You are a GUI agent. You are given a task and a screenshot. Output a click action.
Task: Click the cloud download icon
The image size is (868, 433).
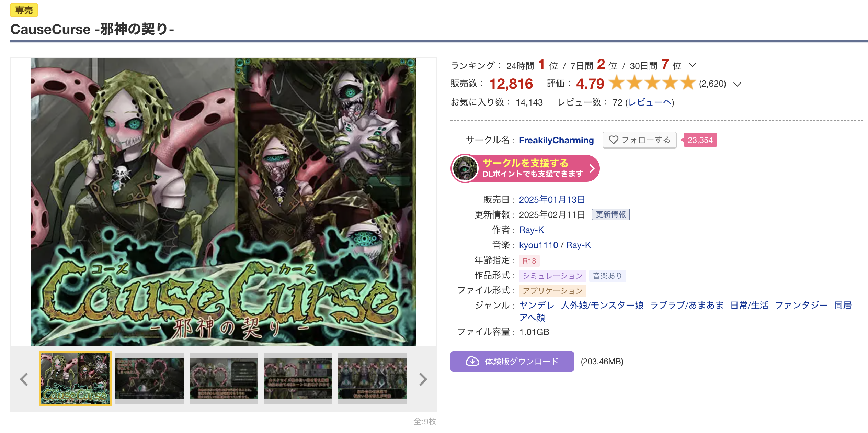pyautogui.click(x=472, y=361)
